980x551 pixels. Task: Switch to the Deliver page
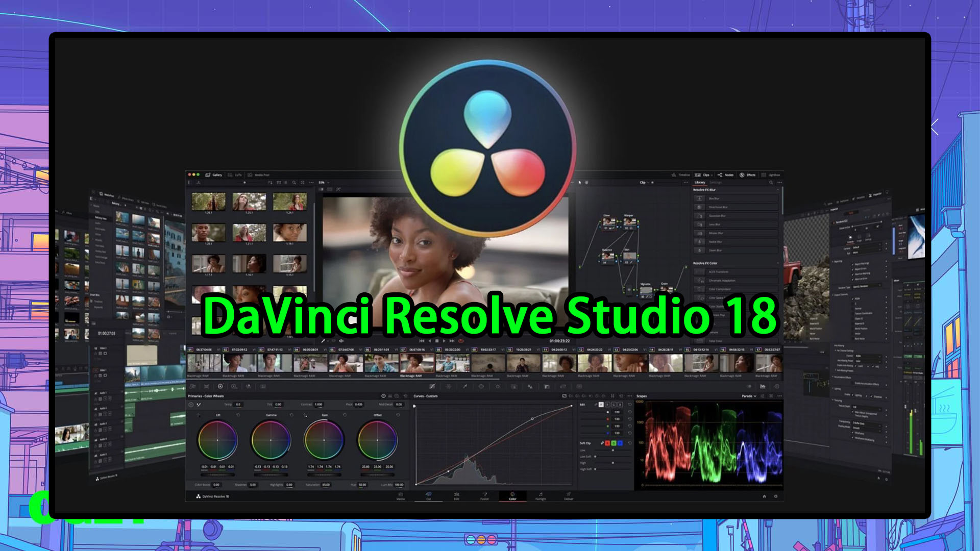569,496
